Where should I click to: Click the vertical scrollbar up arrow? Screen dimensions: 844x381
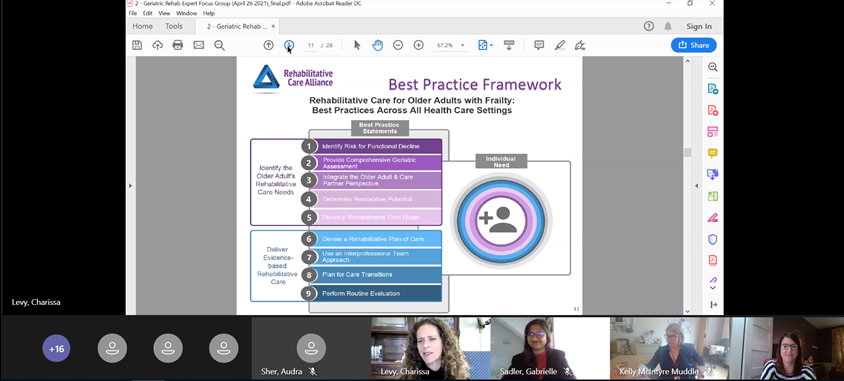coord(687,61)
